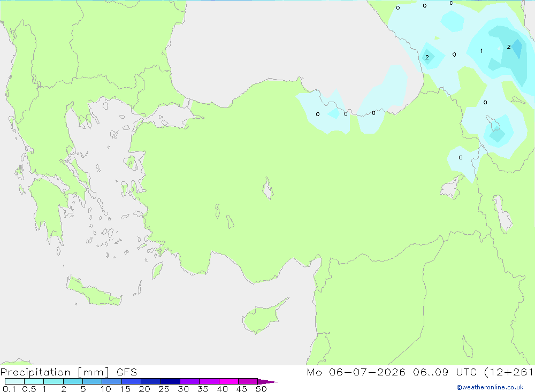Click the '45' legend scale label

click(242, 389)
